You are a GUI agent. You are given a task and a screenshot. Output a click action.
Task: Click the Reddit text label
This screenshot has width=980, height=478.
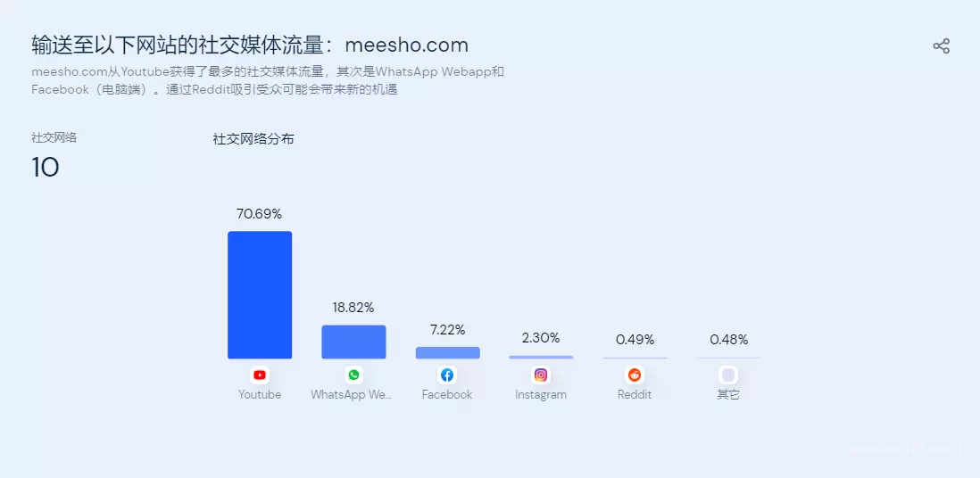(x=635, y=395)
